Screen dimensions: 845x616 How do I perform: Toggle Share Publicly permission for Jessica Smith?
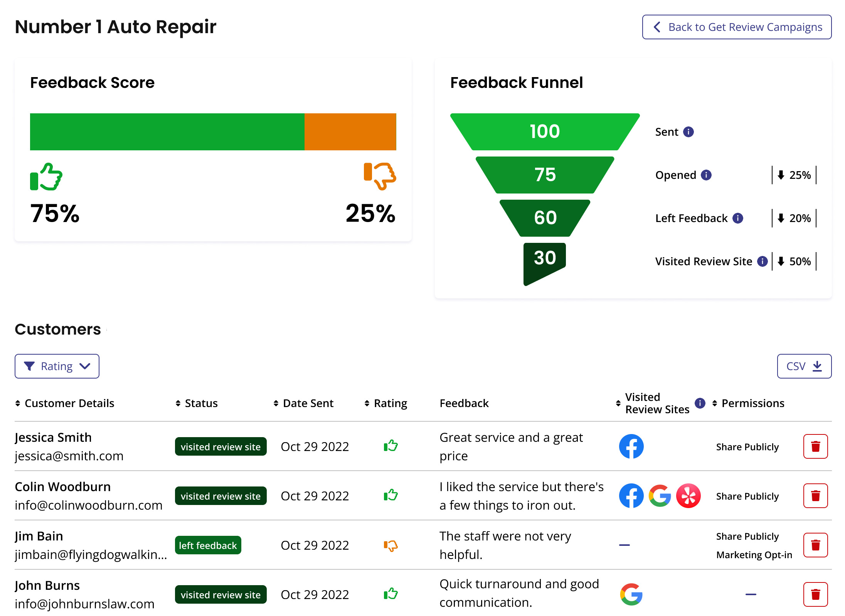coord(747,446)
